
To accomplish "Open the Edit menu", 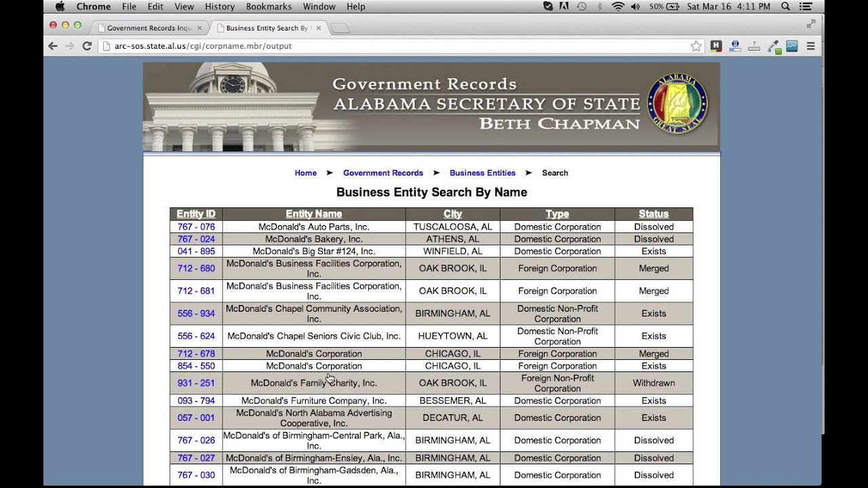I will (155, 7).
